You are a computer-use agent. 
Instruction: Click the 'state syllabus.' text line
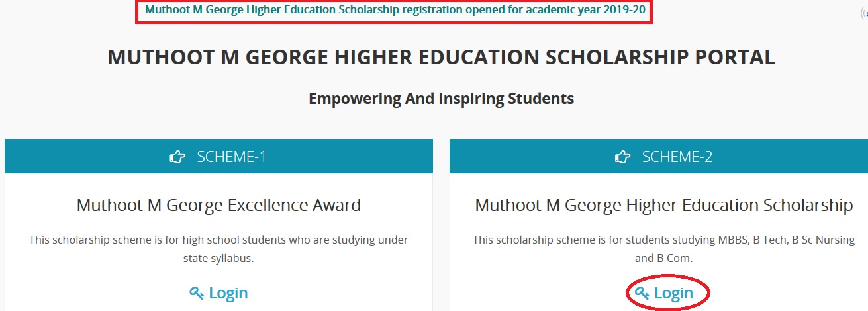[218, 258]
